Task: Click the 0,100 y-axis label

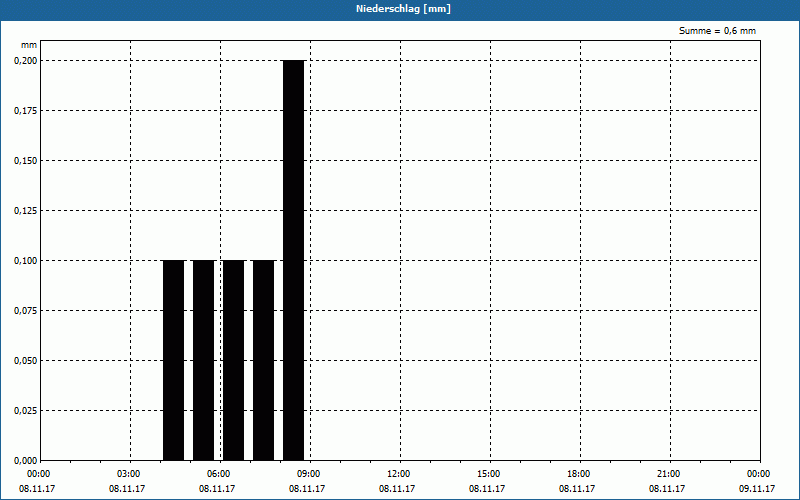Action: (26, 261)
